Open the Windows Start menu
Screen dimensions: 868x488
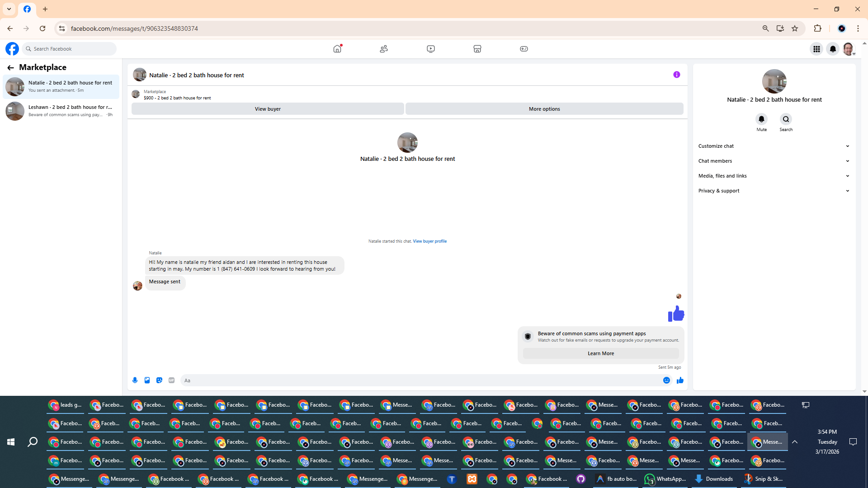[11, 442]
